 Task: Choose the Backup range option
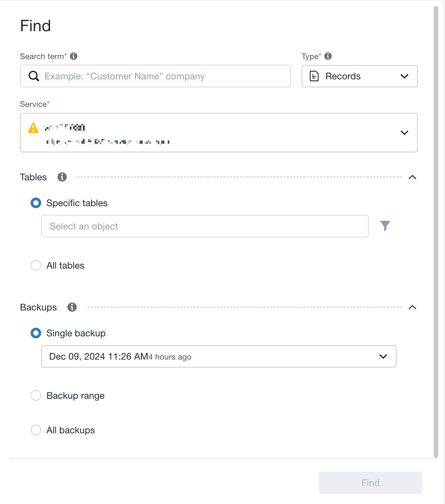pyautogui.click(x=36, y=395)
